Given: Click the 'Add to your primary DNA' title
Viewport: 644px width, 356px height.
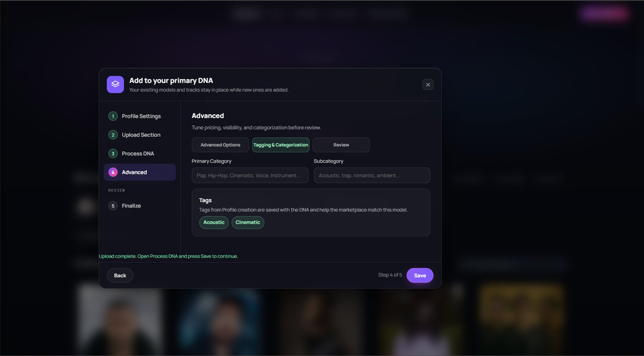Looking at the screenshot, I should click(171, 81).
